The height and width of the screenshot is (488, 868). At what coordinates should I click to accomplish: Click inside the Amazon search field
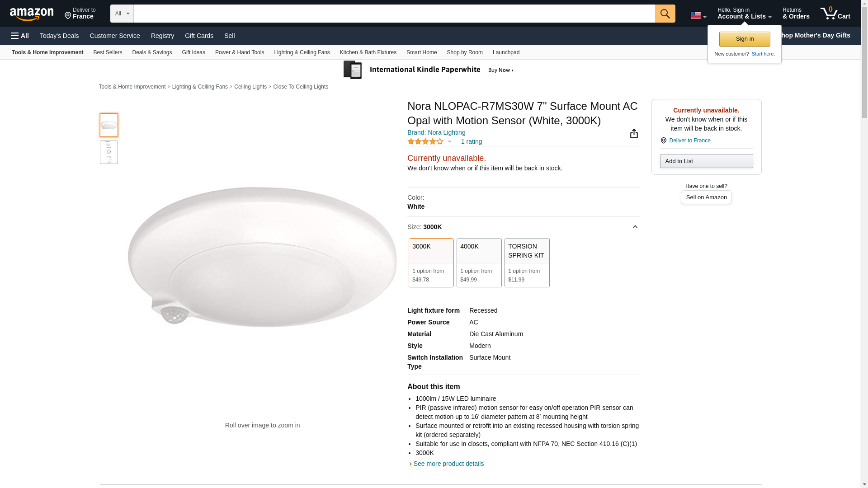tap(394, 14)
